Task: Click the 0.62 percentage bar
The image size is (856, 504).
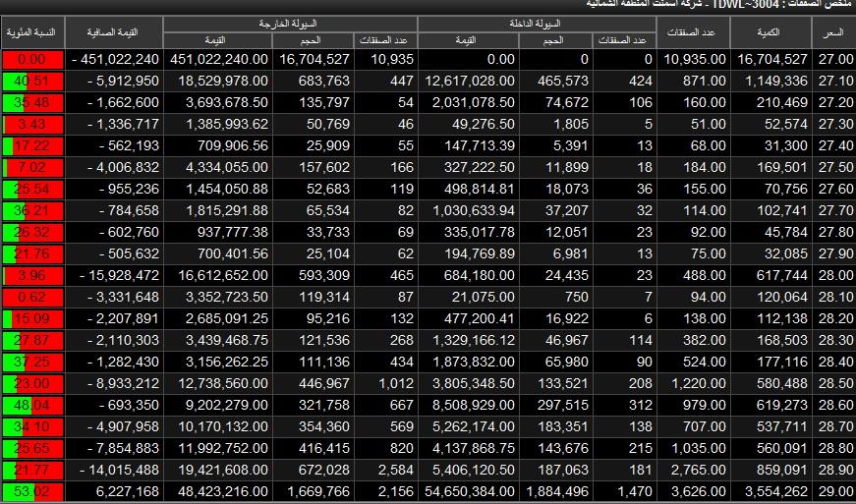Action: tap(32, 297)
